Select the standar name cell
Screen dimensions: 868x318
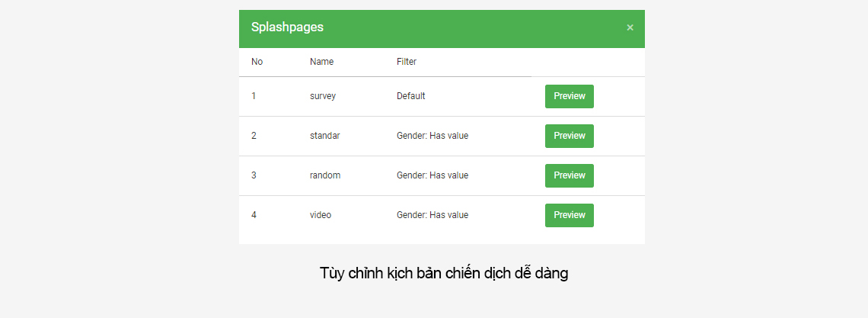click(x=325, y=135)
